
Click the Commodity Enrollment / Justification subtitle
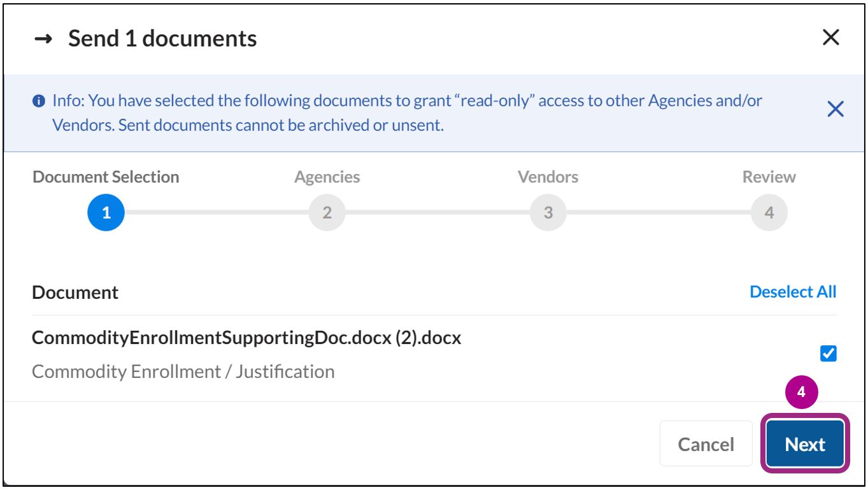(x=183, y=371)
